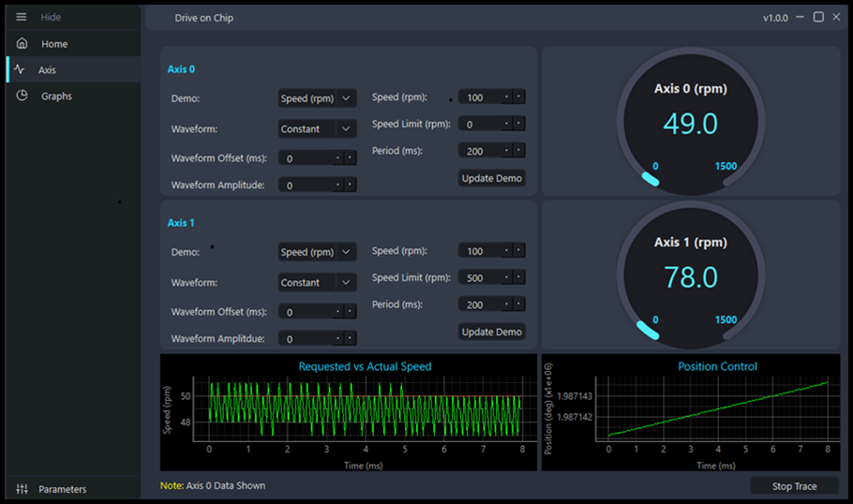Click the Axis 0 rpm gauge

click(x=690, y=122)
